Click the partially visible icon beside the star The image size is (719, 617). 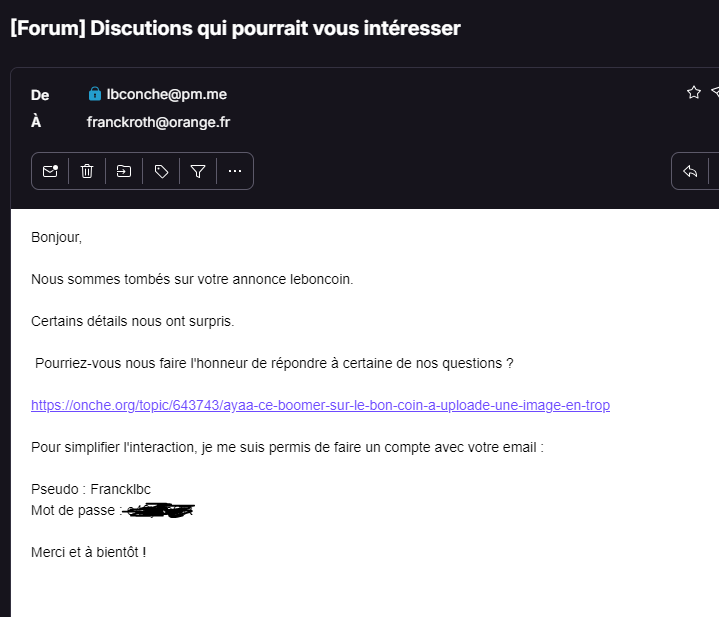pyautogui.click(x=715, y=92)
